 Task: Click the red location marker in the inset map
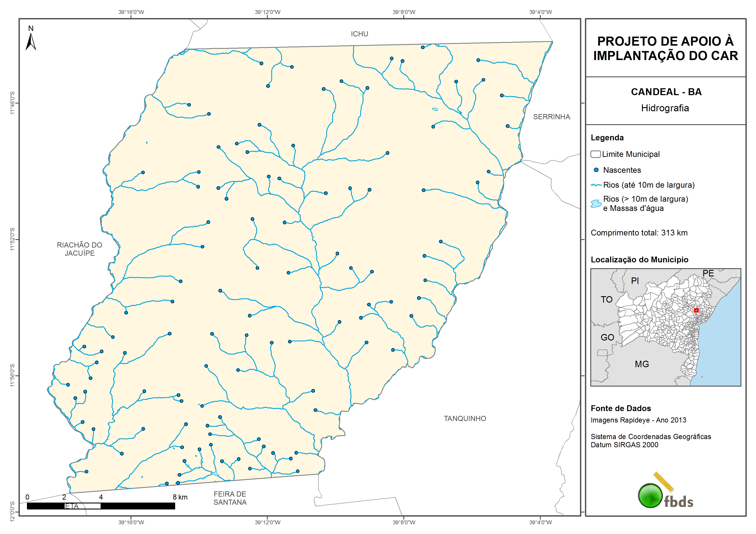coord(696,310)
